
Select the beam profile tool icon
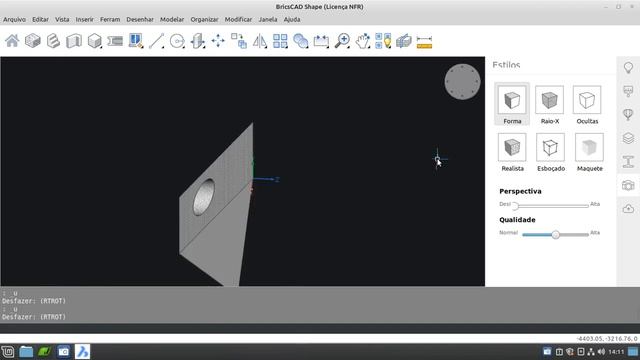116,41
